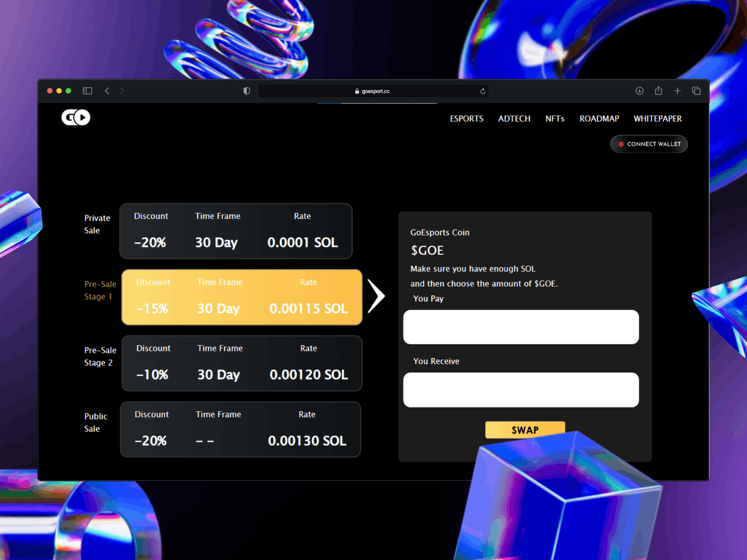This screenshot has width=747, height=560.
Task: Click the GO logo icon
Action: (76, 117)
